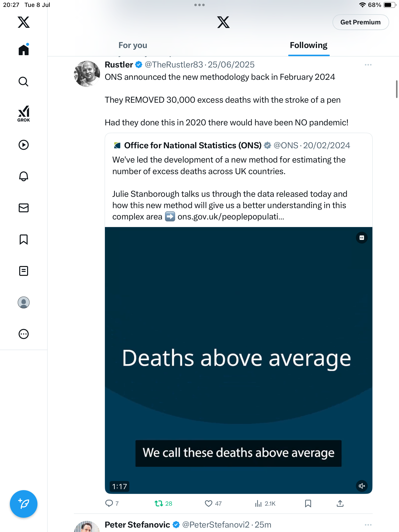Bookmark Rustler's post
Viewport: 399px width, 532px height.
coord(308,503)
